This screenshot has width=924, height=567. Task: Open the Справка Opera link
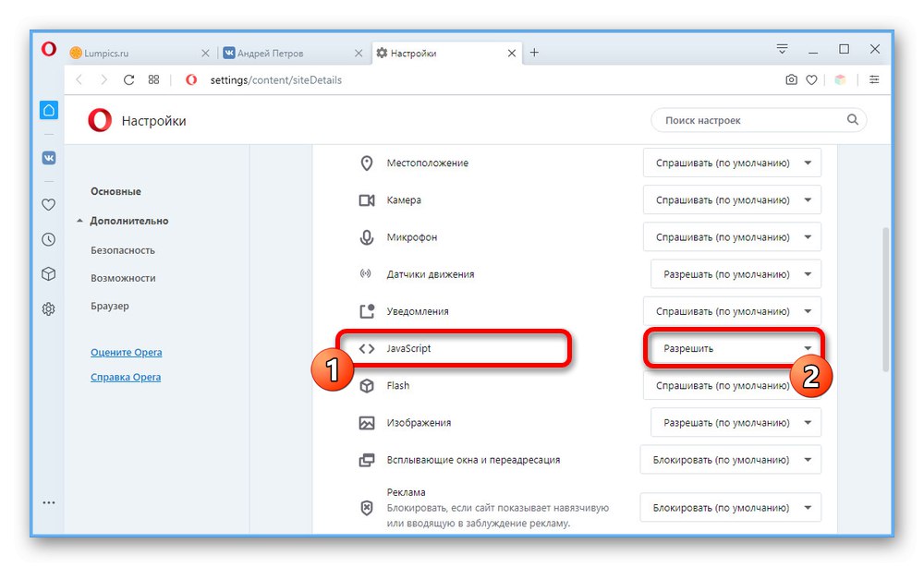[x=126, y=377]
